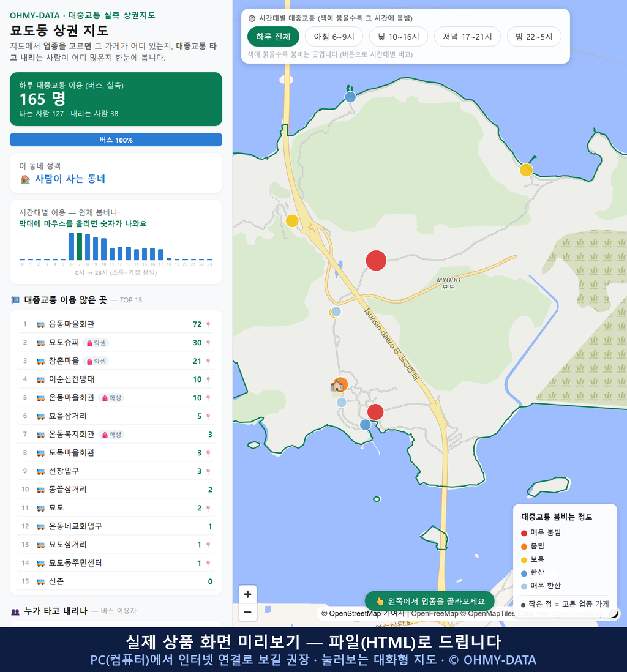This screenshot has width=627, height=672.
Task: Click the bus icon for 온동마을회관
Action: click(x=41, y=398)
